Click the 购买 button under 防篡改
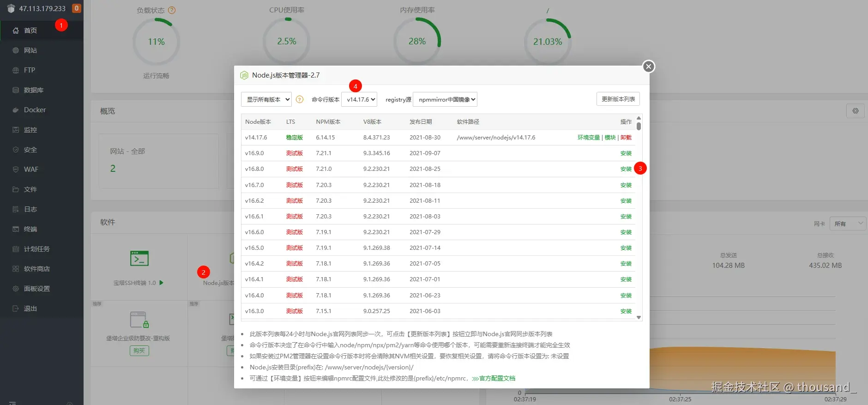The width and height of the screenshot is (868, 405). (x=139, y=351)
